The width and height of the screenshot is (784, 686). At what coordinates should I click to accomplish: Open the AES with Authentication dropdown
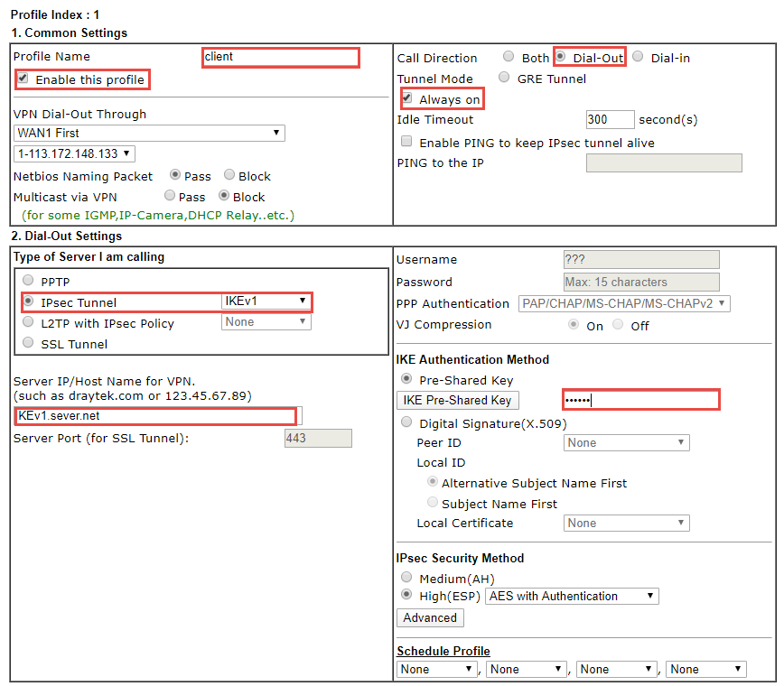tap(572, 596)
